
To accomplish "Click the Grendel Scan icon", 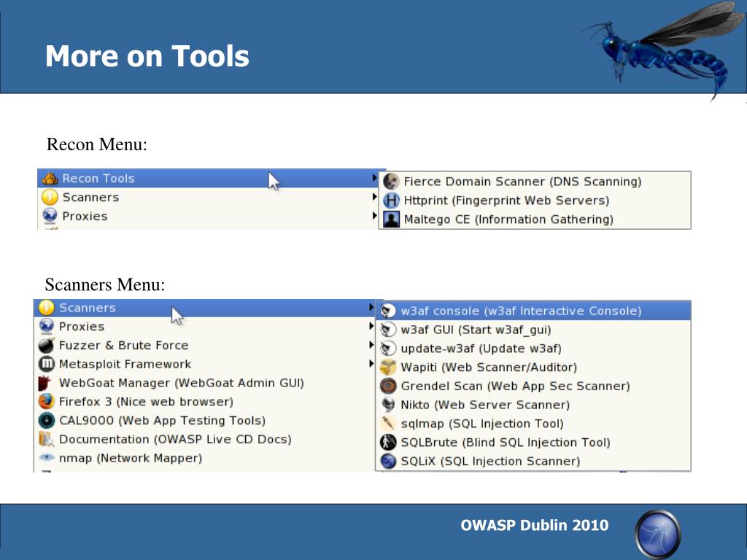I will [x=388, y=386].
